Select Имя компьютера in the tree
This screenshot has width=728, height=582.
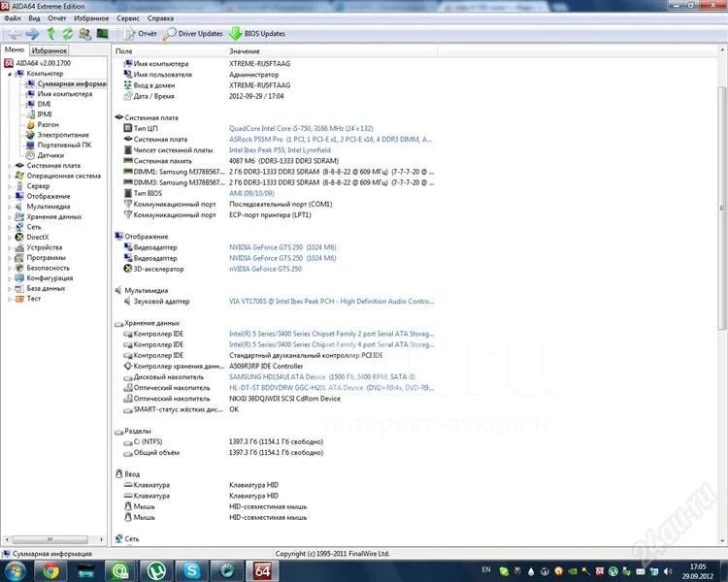pos(64,94)
